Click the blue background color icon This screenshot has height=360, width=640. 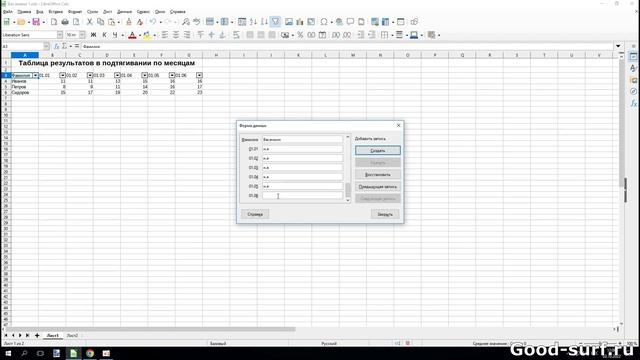[414, 35]
